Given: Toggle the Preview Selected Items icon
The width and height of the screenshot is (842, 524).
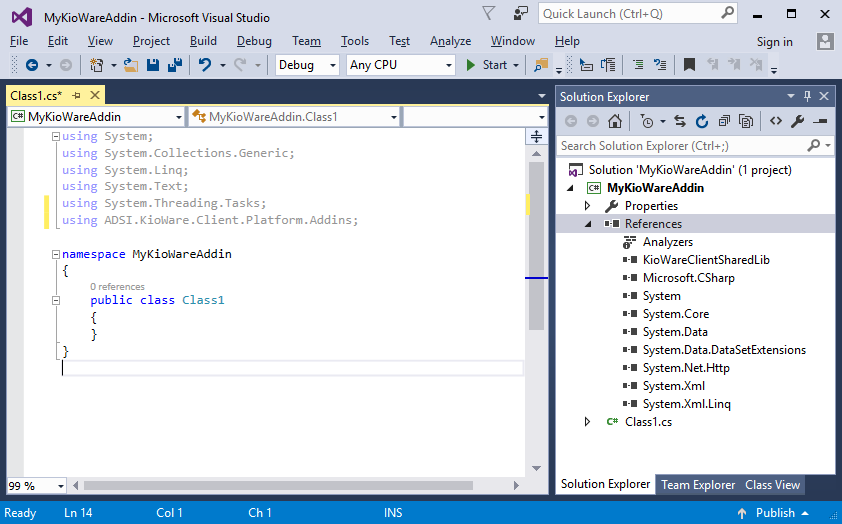Looking at the screenshot, I should (x=820, y=121).
